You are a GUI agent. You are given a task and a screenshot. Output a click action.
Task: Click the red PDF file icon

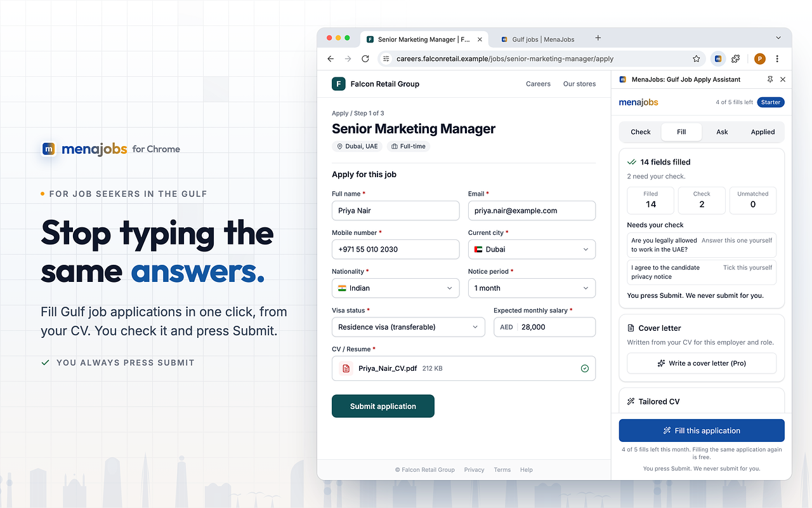[346, 368]
